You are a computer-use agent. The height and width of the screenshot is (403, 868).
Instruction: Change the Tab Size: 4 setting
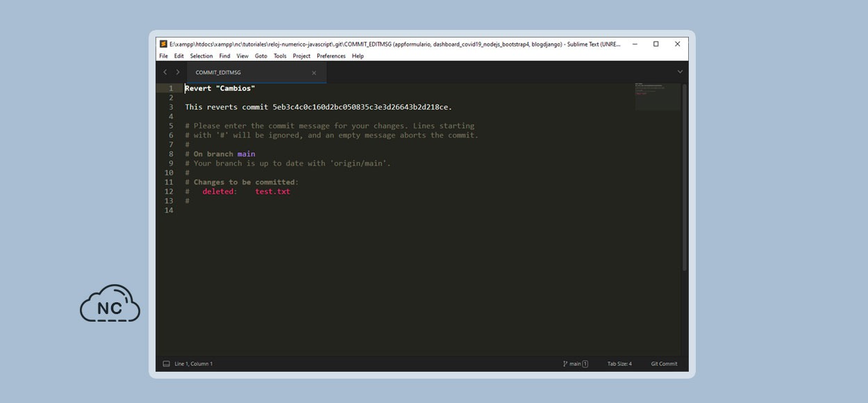coord(619,364)
